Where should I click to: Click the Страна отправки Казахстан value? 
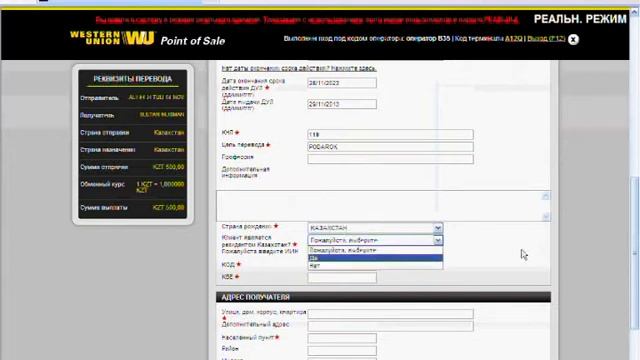[169, 133]
